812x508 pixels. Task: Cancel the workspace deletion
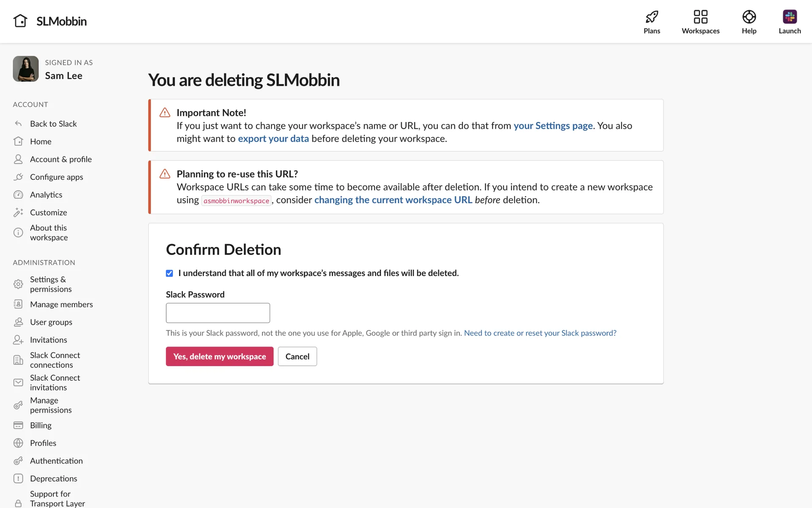[x=297, y=356]
